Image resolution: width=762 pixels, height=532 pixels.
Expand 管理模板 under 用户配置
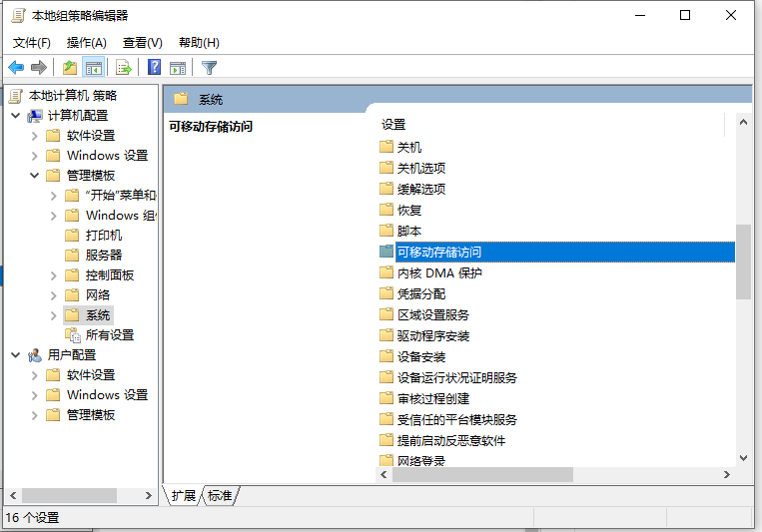pos(35,415)
